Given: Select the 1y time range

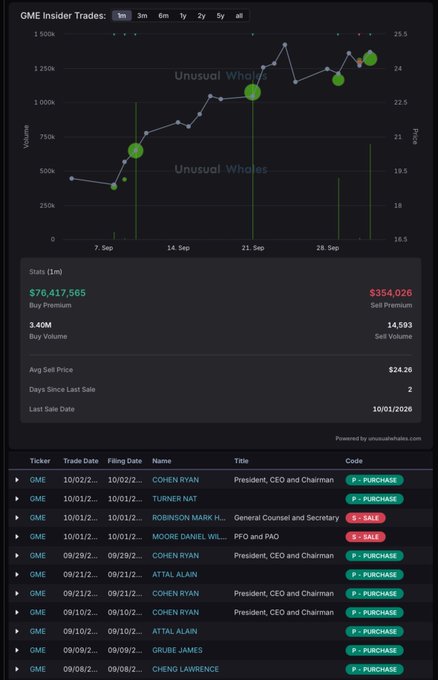Looking at the screenshot, I should (x=183, y=16).
